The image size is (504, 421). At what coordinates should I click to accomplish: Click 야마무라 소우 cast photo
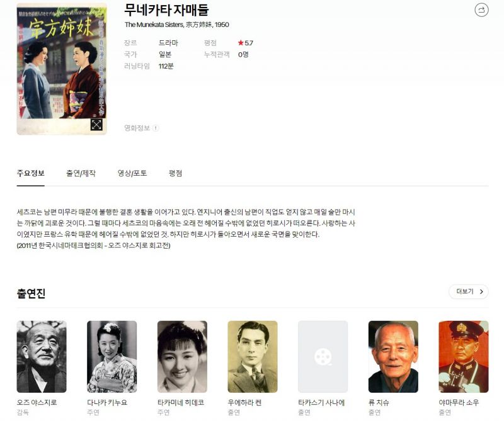pos(464,356)
